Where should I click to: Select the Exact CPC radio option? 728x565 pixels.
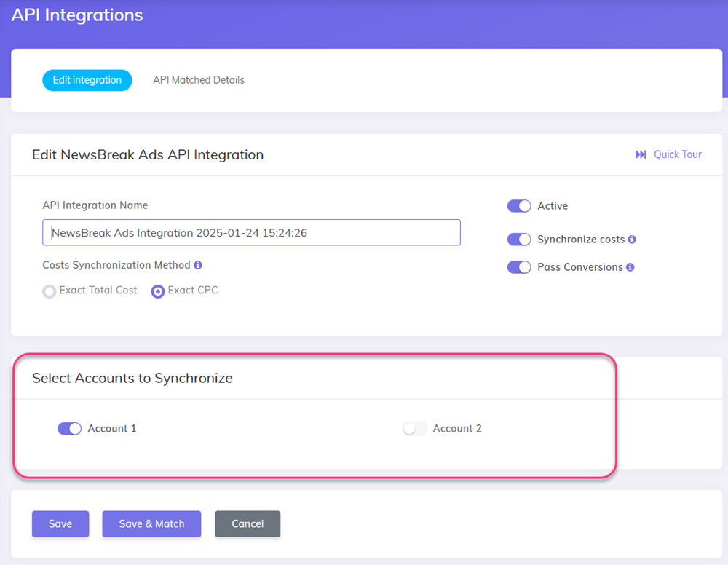tap(158, 291)
